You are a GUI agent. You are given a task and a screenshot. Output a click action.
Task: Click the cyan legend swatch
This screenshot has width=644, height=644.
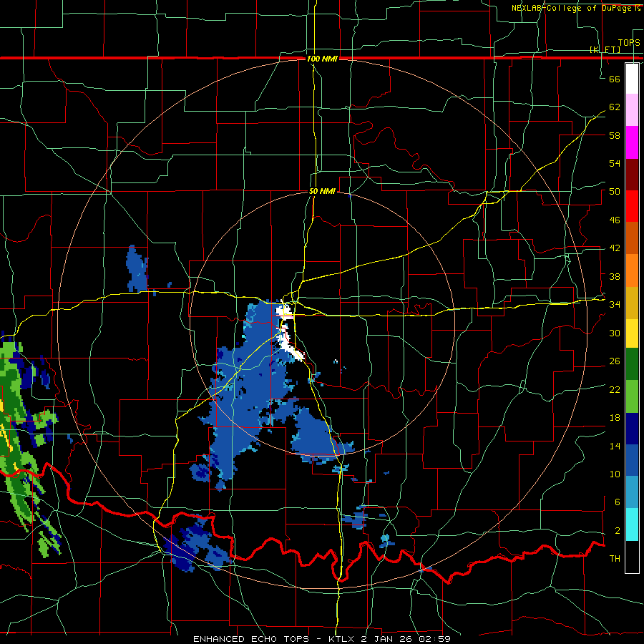[x=632, y=525]
